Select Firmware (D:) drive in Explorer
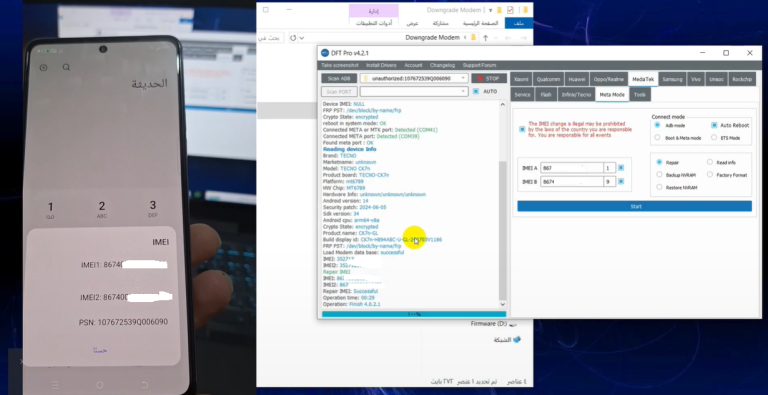 [494, 323]
